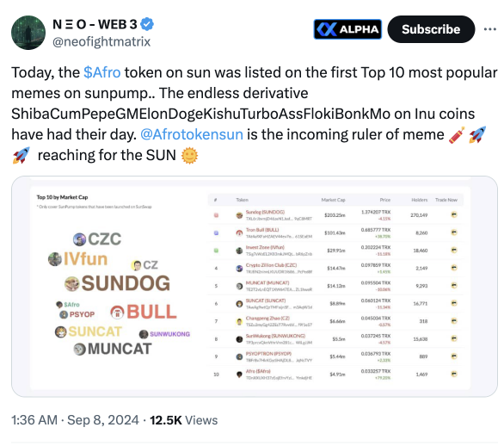Screen dimensions: 504x446
Task: Open the three-dots more options menu
Action: pos(490,29)
